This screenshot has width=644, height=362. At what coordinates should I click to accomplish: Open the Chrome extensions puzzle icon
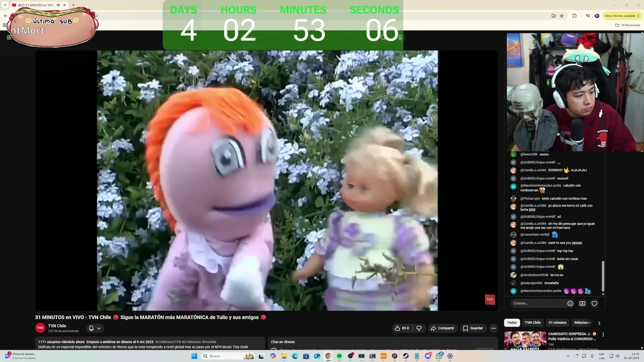tap(574, 16)
